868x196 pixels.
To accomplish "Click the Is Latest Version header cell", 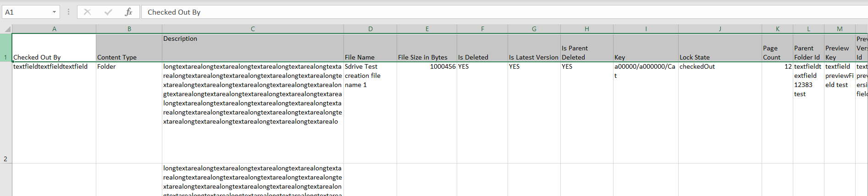I will 534,48.
